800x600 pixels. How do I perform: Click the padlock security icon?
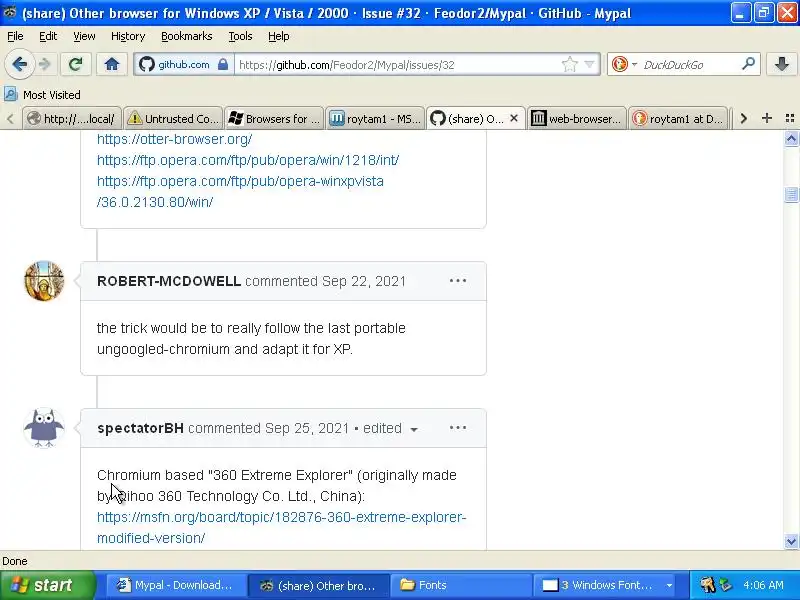(x=223, y=64)
